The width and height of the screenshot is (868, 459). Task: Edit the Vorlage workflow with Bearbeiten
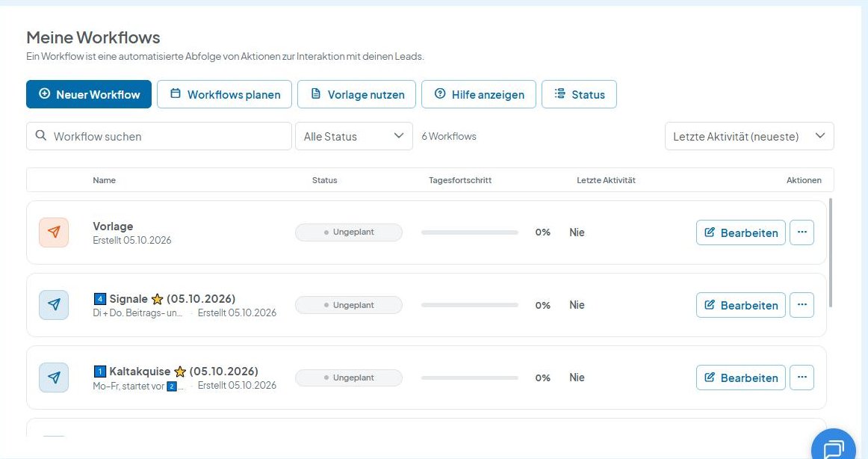click(x=741, y=232)
